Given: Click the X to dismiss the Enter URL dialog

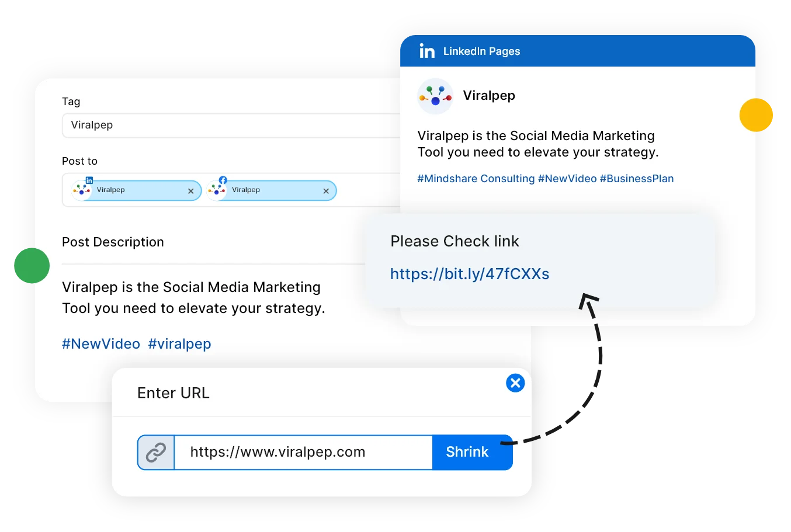Looking at the screenshot, I should click(515, 383).
